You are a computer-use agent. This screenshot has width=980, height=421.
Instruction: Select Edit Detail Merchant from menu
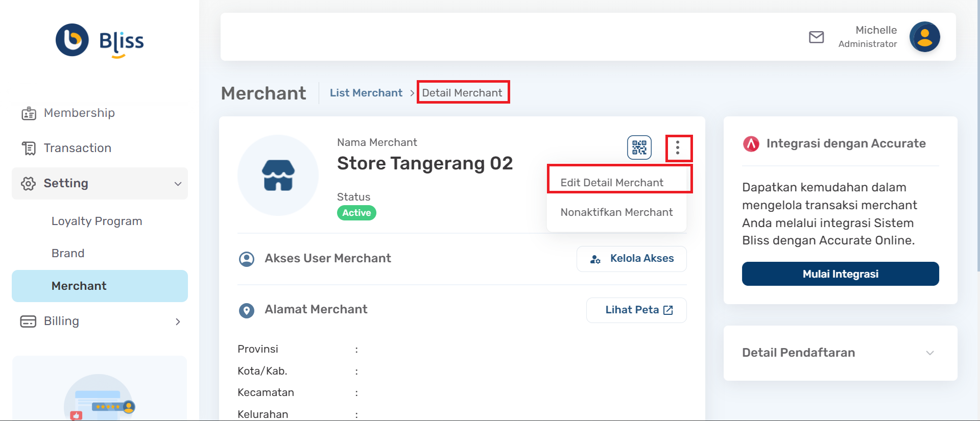pyautogui.click(x=612, y=183)
